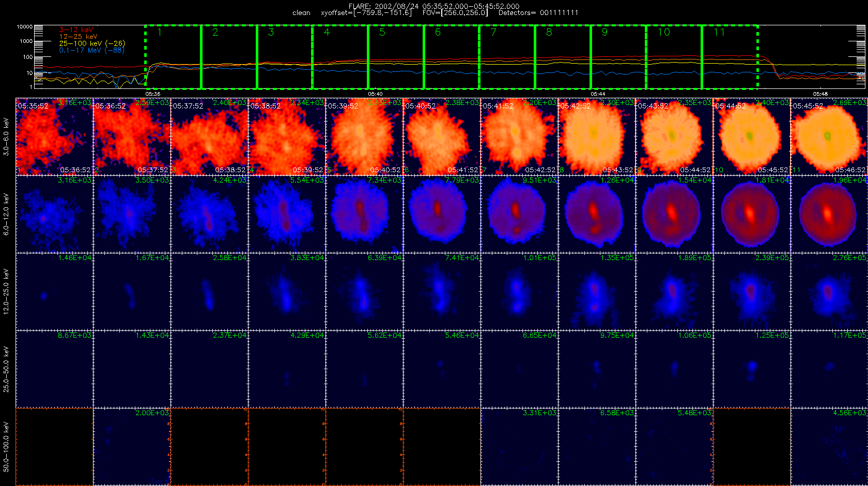Open the 12.0-25.0 keV image with peak 2.76E+05

point(829,292)
